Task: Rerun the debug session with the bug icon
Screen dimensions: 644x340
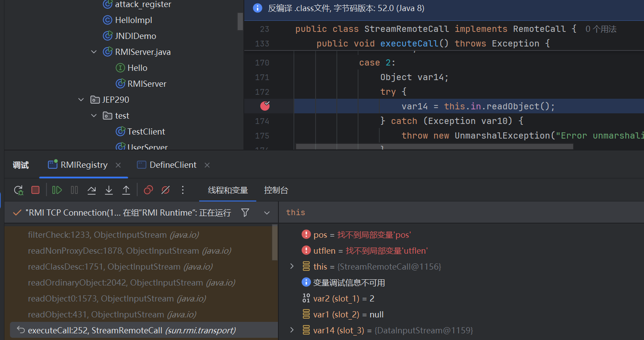Action: click(x=19, y=190)
